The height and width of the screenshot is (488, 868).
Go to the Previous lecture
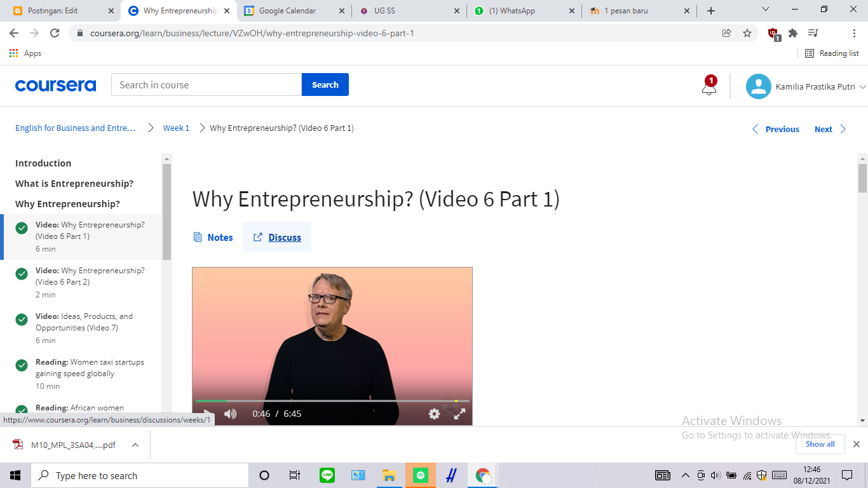click(x=775, y=129)
